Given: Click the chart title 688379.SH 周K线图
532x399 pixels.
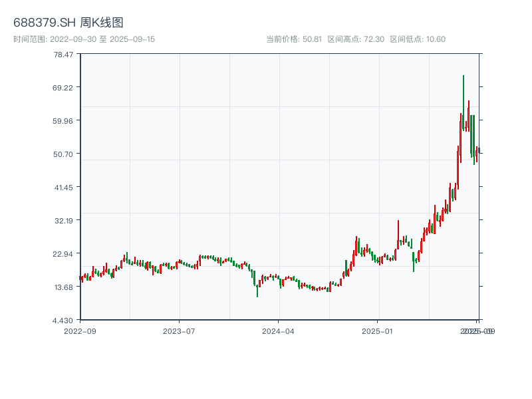Looking at the screenshot, I should 68,23.
